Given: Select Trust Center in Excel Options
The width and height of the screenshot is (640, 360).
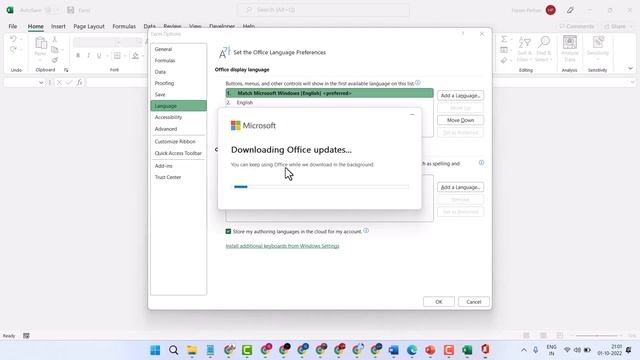Looking at the screenshot, I should click(x=178, y=177).
